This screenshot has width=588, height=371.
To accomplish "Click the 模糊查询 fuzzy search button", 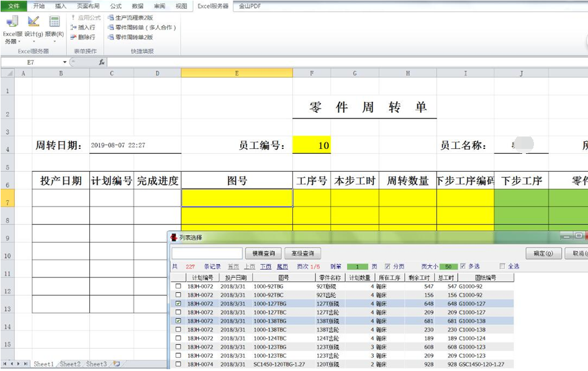I will pos(263,253).
